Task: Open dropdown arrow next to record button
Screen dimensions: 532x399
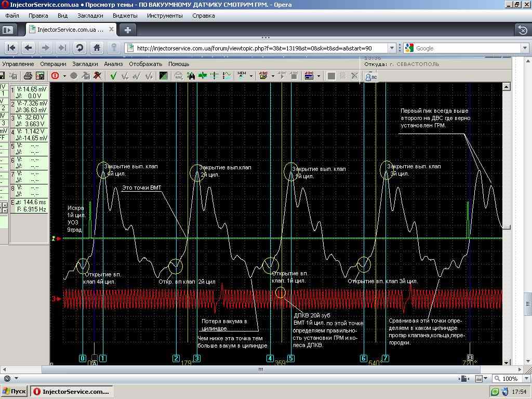Action: tap(64, 76)
